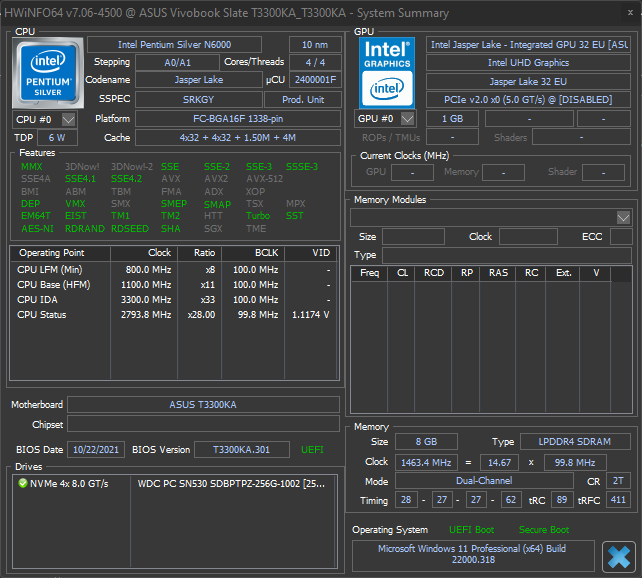Click the Intel Graphics logo
Image resolution: width=642 pixels, height=578 pixels.
(387, 72)
